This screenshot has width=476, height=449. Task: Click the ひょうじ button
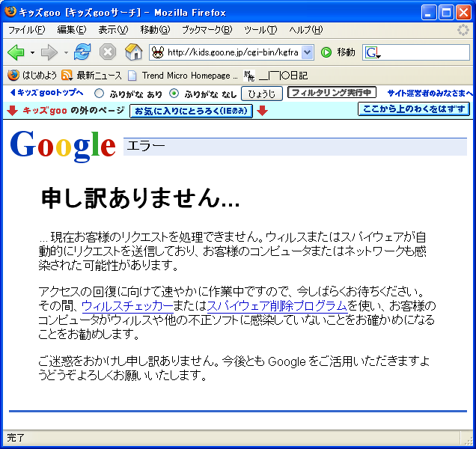tap(262, 94)
